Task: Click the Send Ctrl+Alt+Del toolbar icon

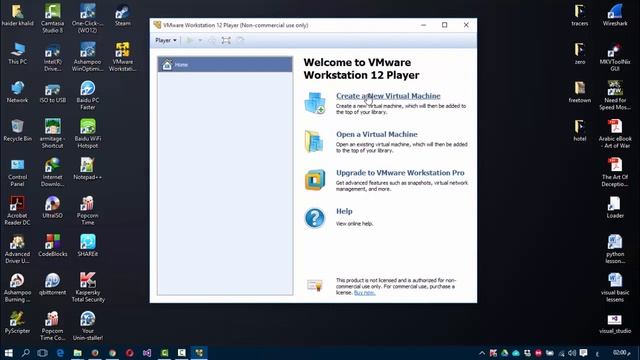Action: (212, 40)
